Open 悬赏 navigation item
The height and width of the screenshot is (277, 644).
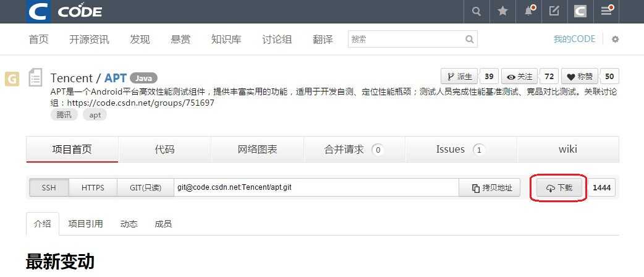[180, 40]
